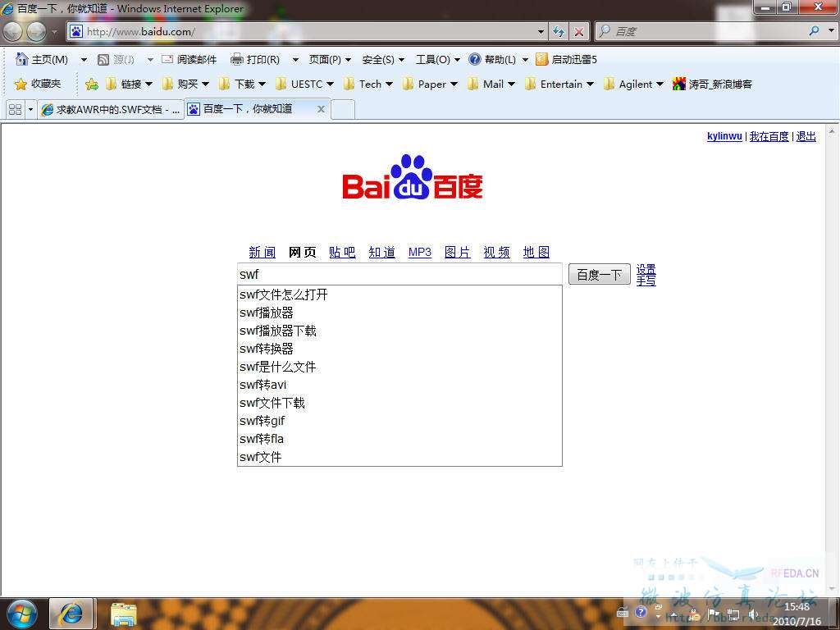840x630 pixels.
Task: Expand the Print (打印) dropdown arrow
Action: tap(295, 59)
